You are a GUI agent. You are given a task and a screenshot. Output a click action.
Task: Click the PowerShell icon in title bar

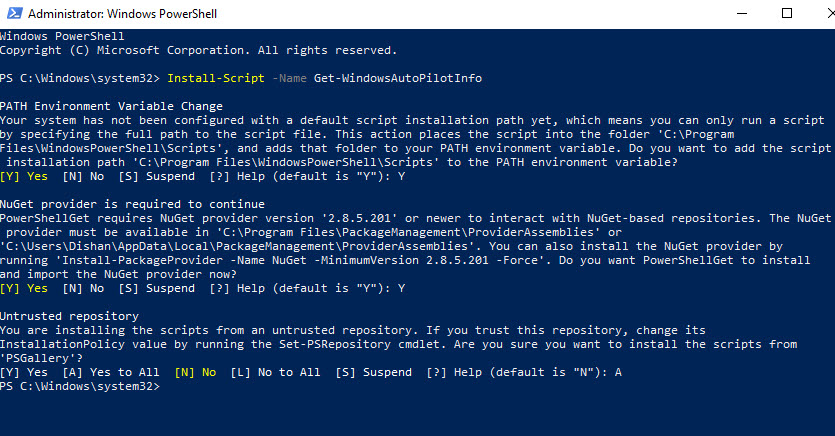click(x=14, y=13)
